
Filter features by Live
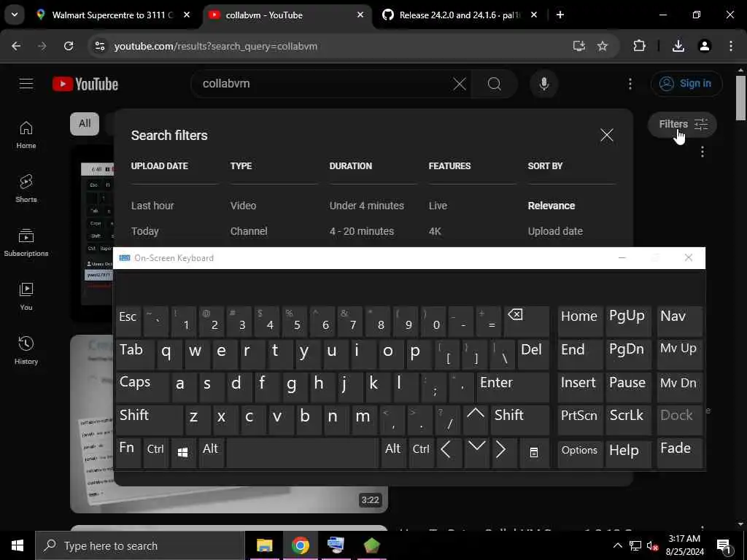(x=438, y=206)
